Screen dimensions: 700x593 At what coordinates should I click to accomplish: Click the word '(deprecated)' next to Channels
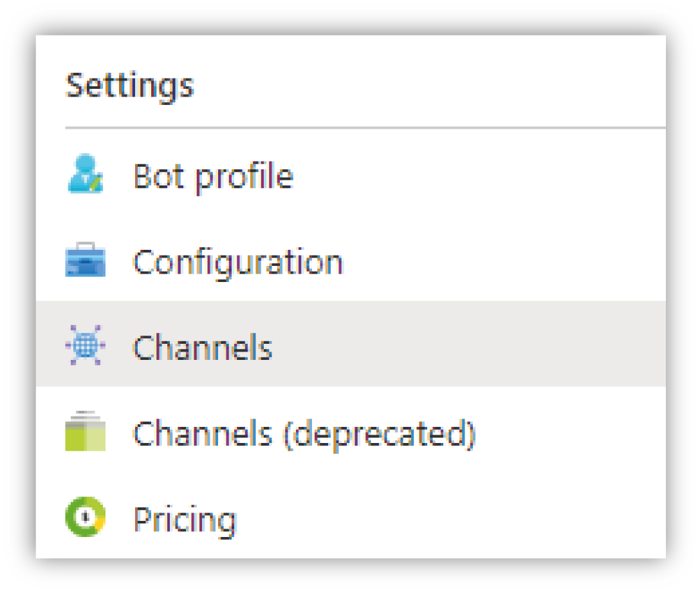(380, 435)
